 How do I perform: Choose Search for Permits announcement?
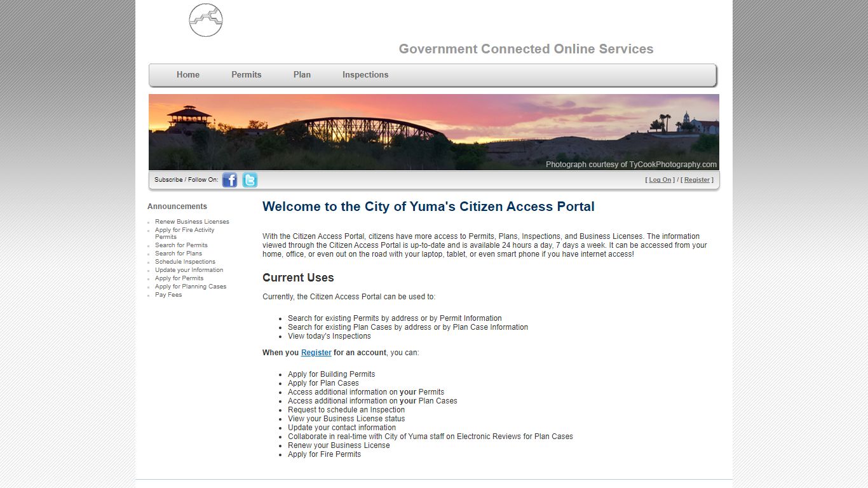181,245
